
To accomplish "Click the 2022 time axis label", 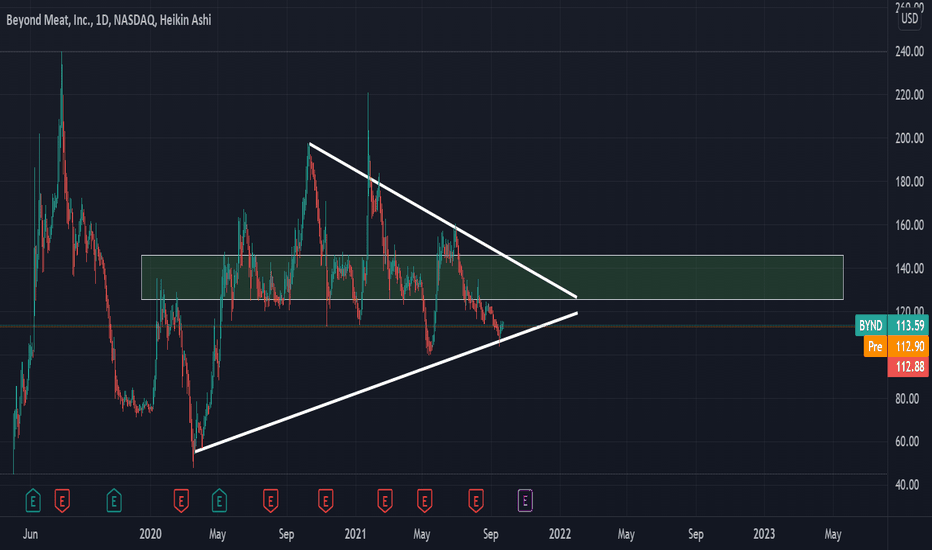I will [x=560, y=534].
